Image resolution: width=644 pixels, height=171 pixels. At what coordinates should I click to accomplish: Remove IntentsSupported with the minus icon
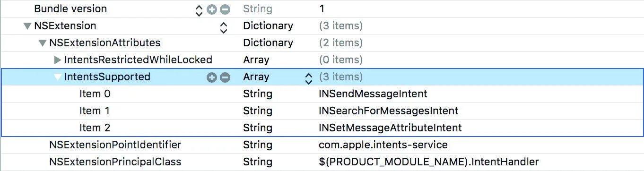pyautogui.click(x=225, y=77)
